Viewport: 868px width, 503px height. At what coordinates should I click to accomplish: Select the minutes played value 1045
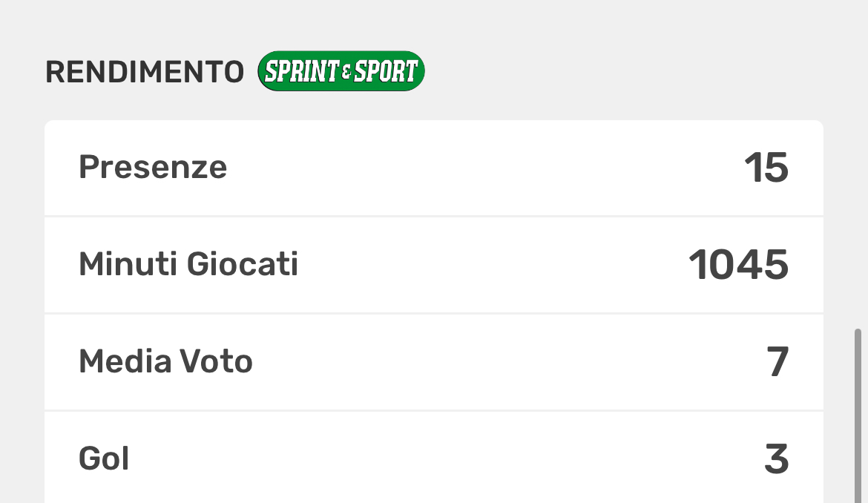click(x=738, y=266)
